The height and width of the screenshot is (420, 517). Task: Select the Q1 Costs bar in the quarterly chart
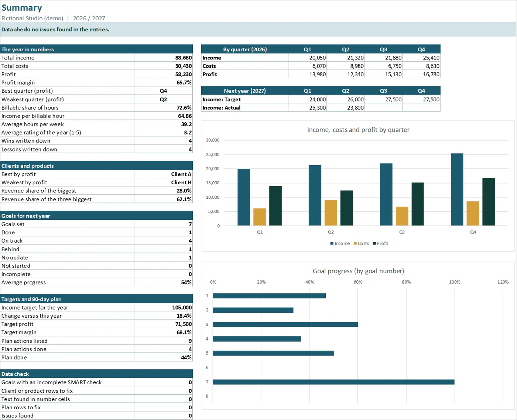(260, 217)
